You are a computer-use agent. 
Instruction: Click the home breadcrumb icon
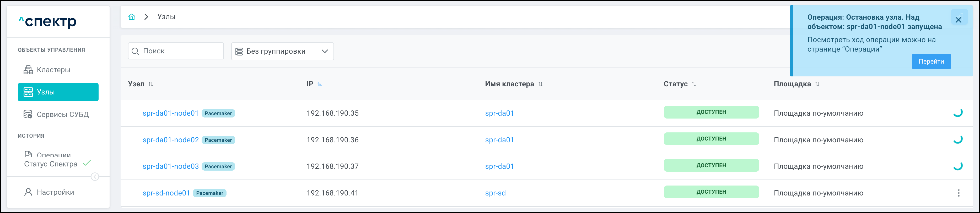click(x=132, y=17)
